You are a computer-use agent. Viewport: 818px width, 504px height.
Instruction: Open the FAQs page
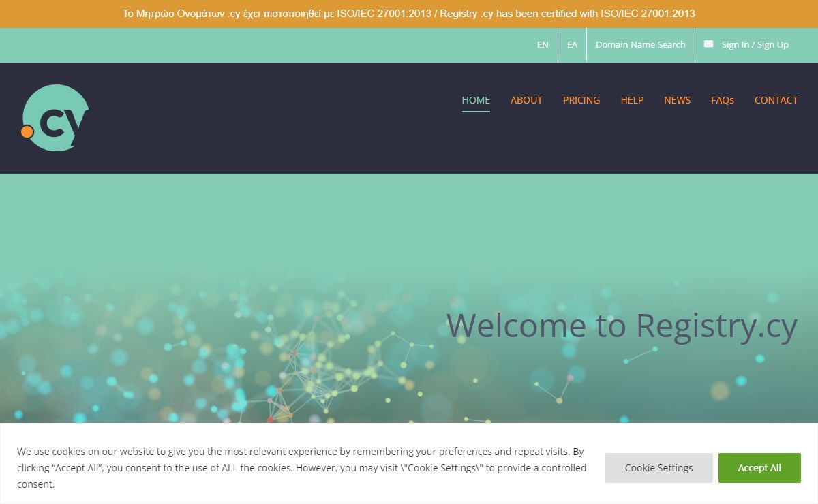(x=723, y=100)
